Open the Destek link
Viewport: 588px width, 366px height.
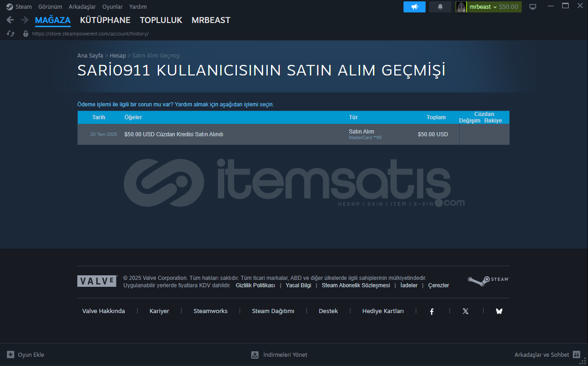(x=328, y=311)
